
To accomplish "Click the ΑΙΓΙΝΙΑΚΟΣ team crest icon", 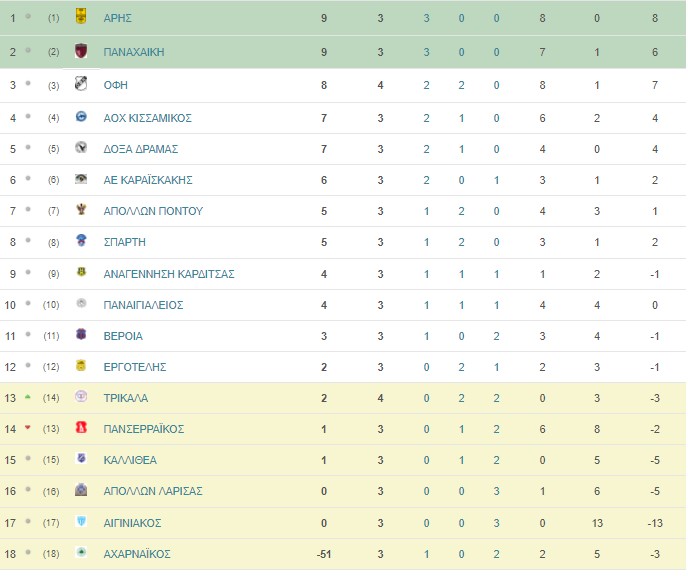I will [81, 521].
